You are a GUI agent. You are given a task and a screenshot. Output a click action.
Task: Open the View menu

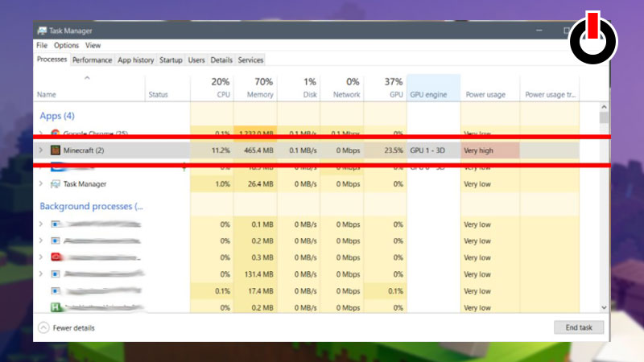[x=93, y=45]
